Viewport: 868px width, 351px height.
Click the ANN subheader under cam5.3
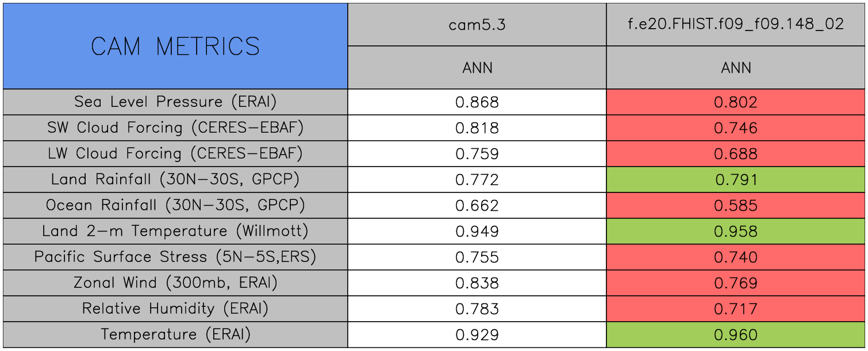[477, 68]
